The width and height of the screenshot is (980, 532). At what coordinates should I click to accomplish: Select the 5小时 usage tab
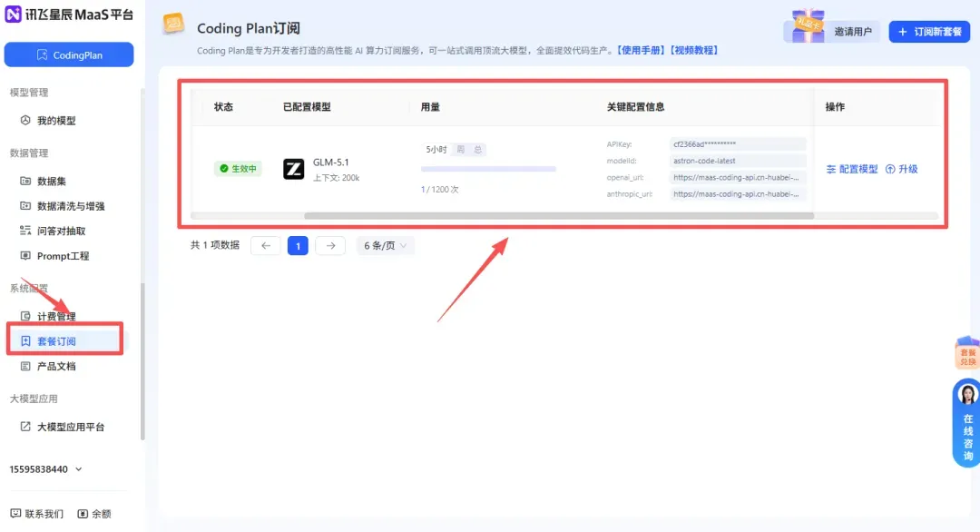coord(436,150)
